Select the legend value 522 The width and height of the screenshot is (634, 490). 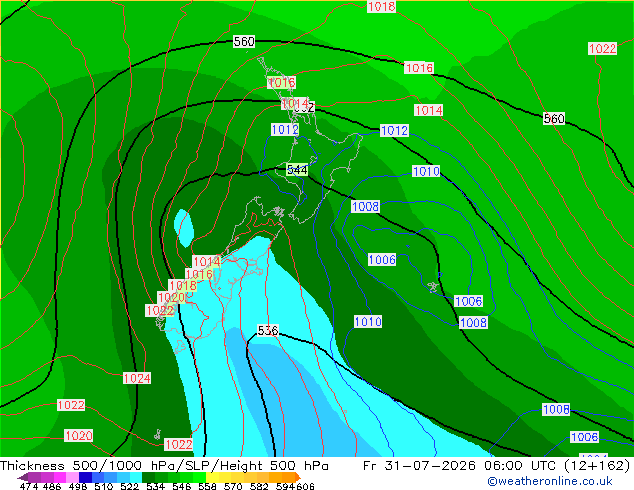(x=129, y=486)
